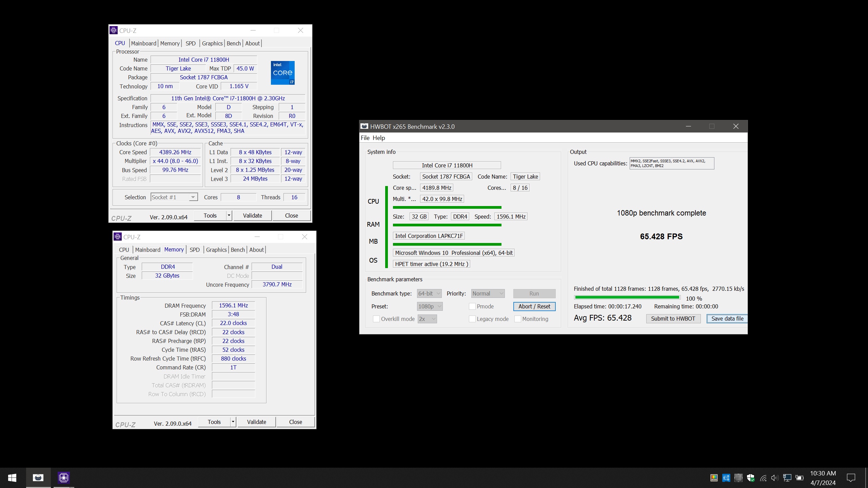Click Tools button in upper CPU-Z window

[210, 216]
